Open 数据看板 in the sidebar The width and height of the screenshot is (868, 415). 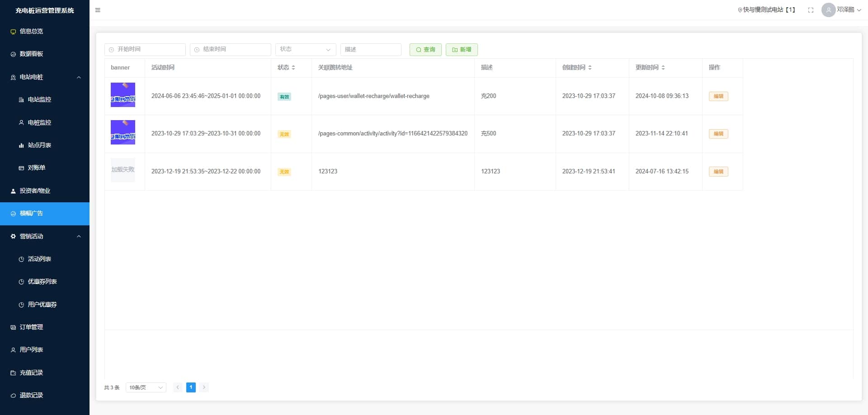pyautogui.click(x=45, y=54)
